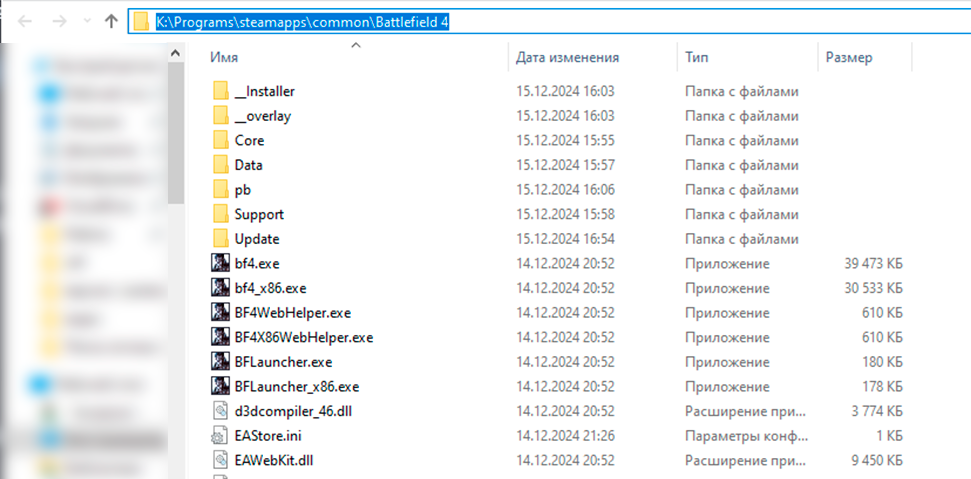Click the 15.12.2024 15:58 date cell

(x=565, y=214)
